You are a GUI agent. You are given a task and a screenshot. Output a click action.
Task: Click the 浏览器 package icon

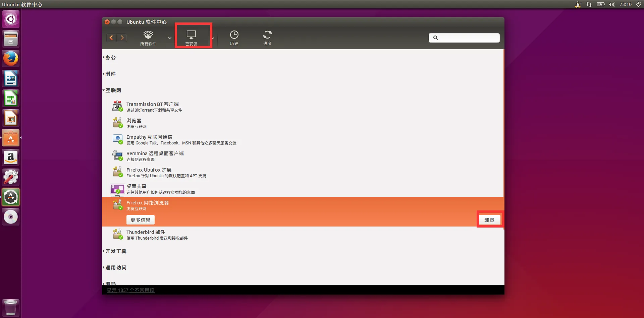tap(117, 123)
